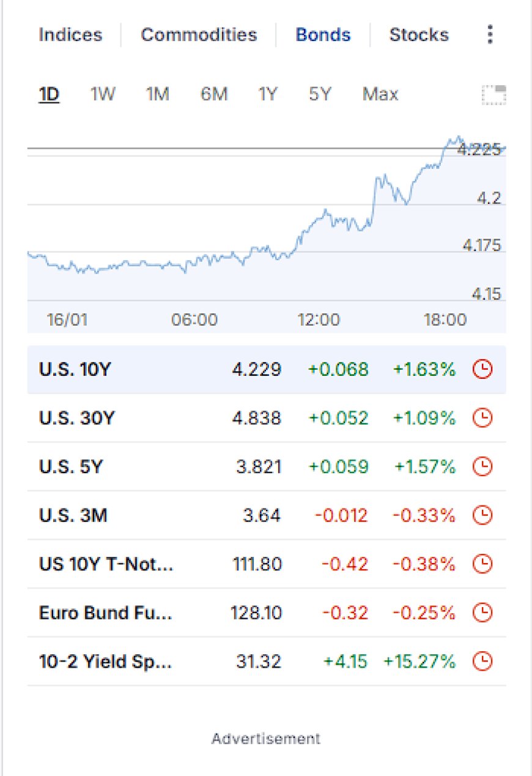Screen dimensions: 532x776
Task: Select the 1M chart timeframe
Action: [x=157, y=94]
